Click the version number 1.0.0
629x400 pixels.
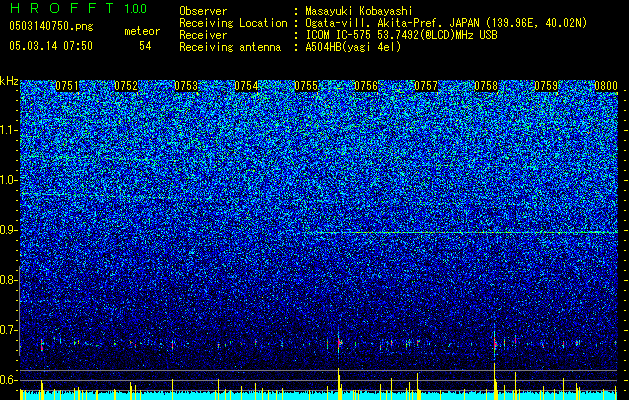136,8
